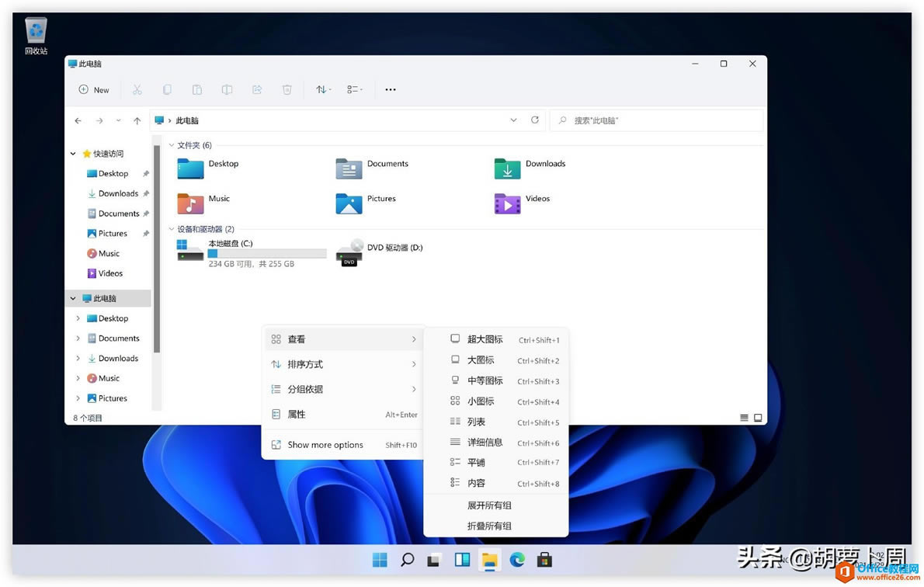Open Search from the taskbar
The width and height of the screenshot is (924, 587).
pyautogui.click(x=407, y=560)
